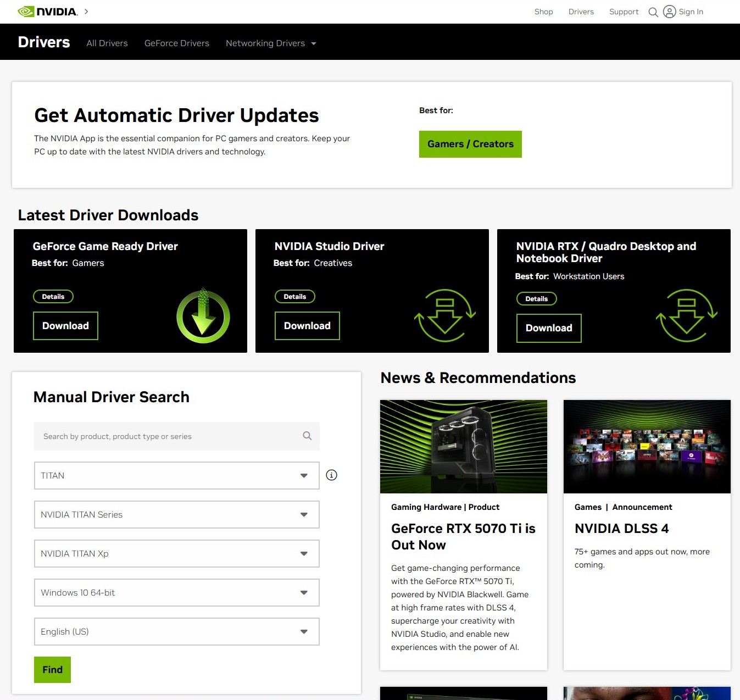Click the 'GeForce RTX 5070 Ti is Out Now' headline

pyautogui.click(x=463, y=537)
